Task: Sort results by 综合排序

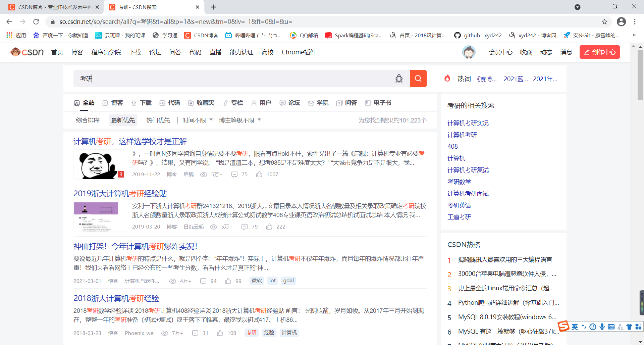Action: (88, 120)
